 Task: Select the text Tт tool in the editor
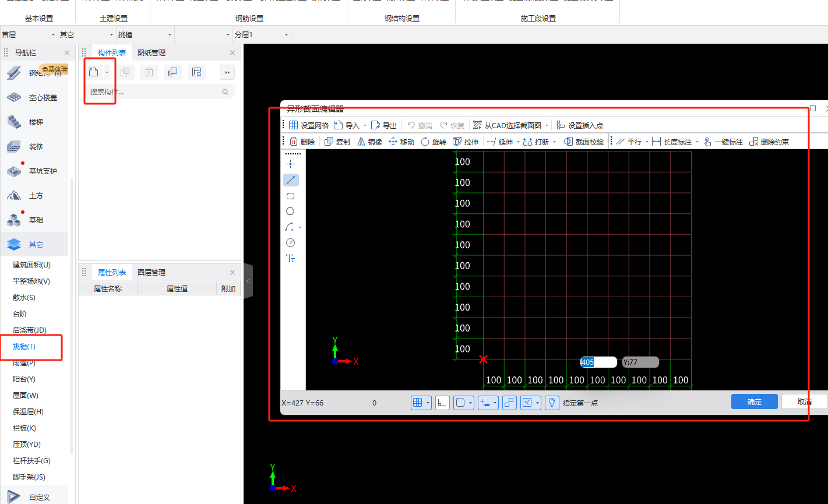[x=291, y=259]
